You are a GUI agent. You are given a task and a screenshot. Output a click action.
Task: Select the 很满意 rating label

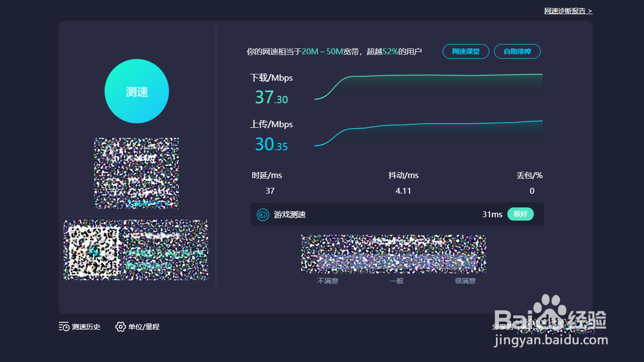coord(465,281)
